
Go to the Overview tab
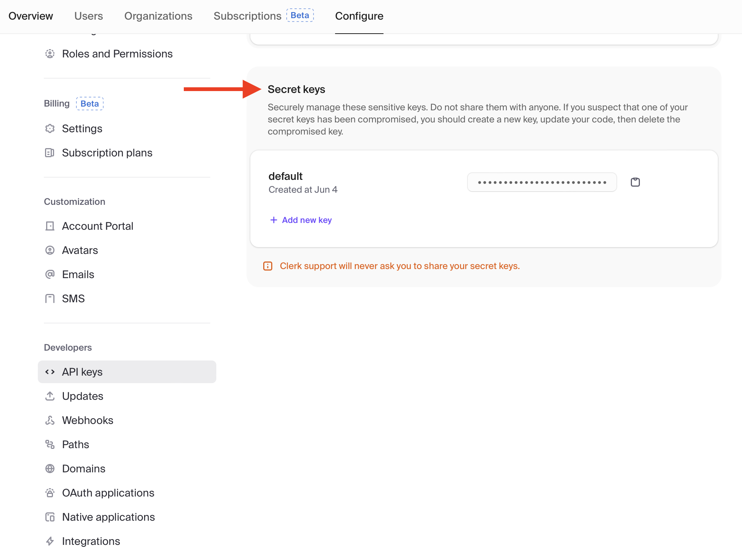click(31, 16)
